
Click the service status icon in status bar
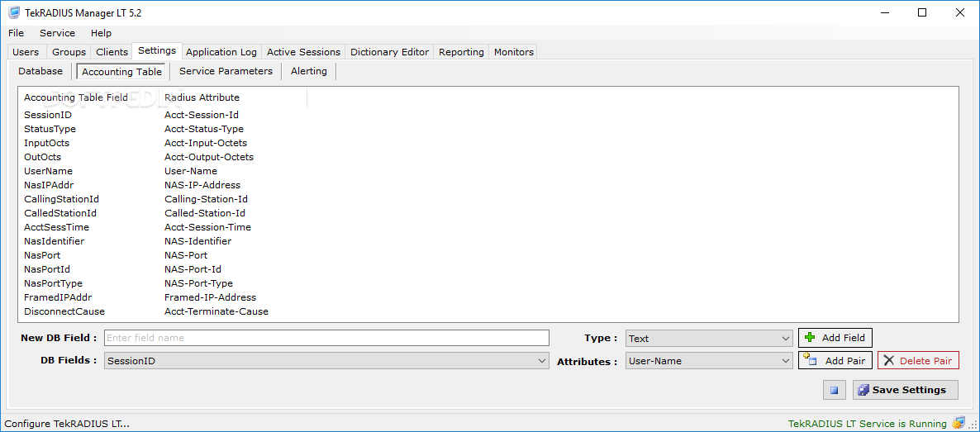coord(958,423)
